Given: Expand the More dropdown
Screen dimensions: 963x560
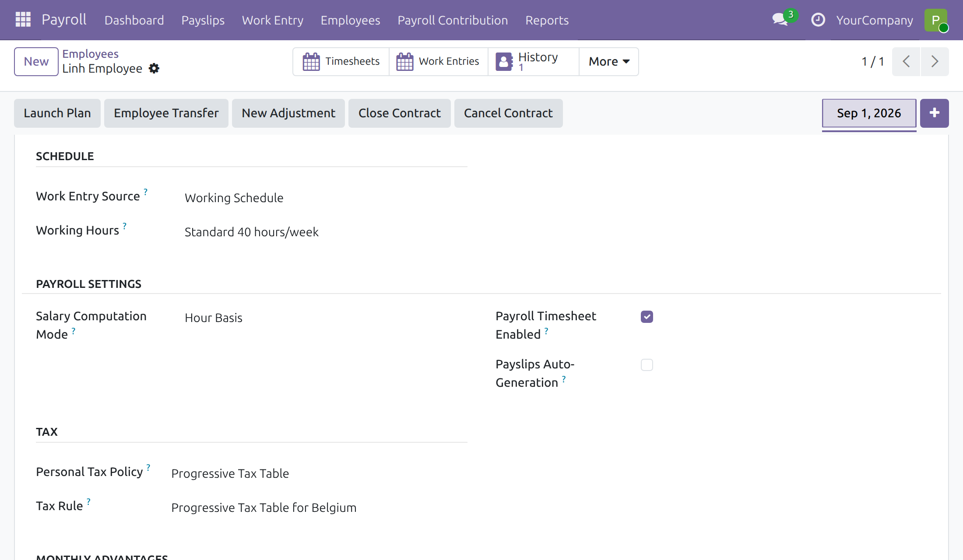Looking at the screenshot, I should pyautogui.click(x=609, y=62).
